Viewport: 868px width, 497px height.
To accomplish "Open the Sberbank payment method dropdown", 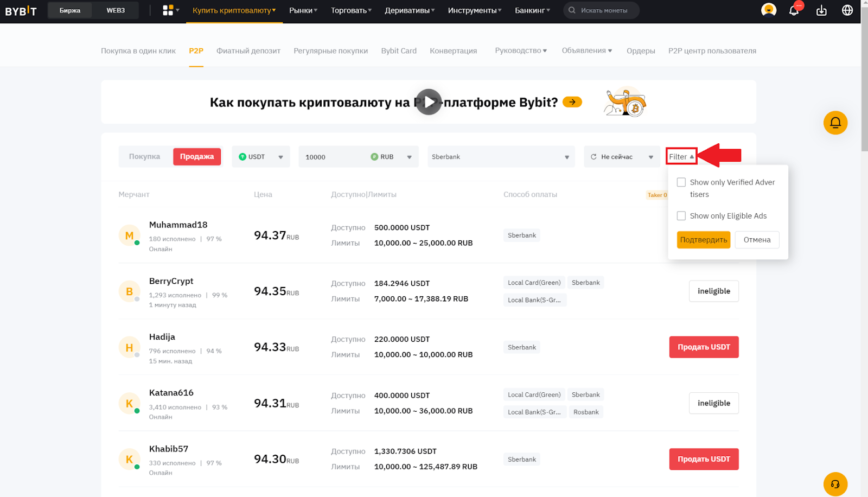I will [501, 157].
